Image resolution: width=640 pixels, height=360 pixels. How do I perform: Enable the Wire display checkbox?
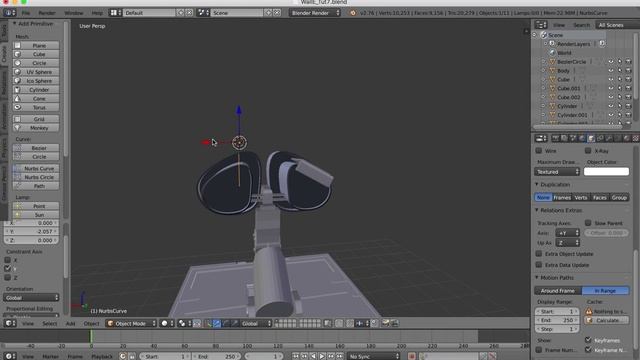coord(539,151)
